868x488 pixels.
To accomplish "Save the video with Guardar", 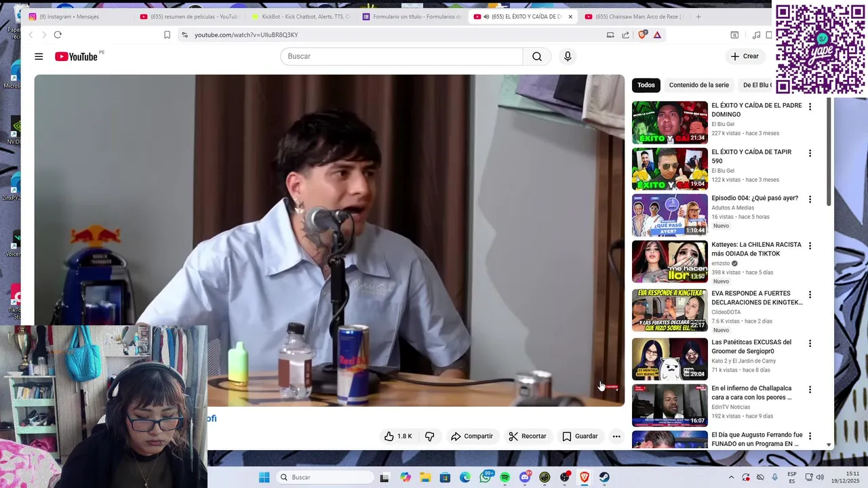I will 580,436.
